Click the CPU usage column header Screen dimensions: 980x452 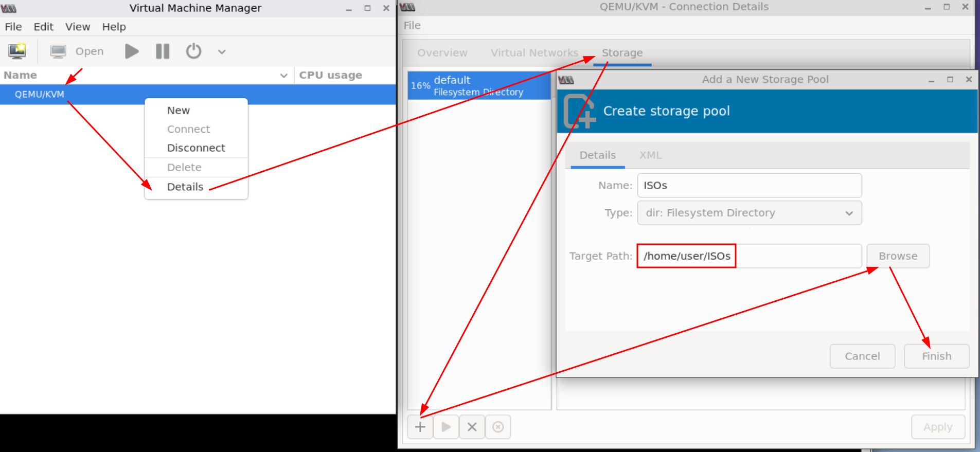coord(331,75)
